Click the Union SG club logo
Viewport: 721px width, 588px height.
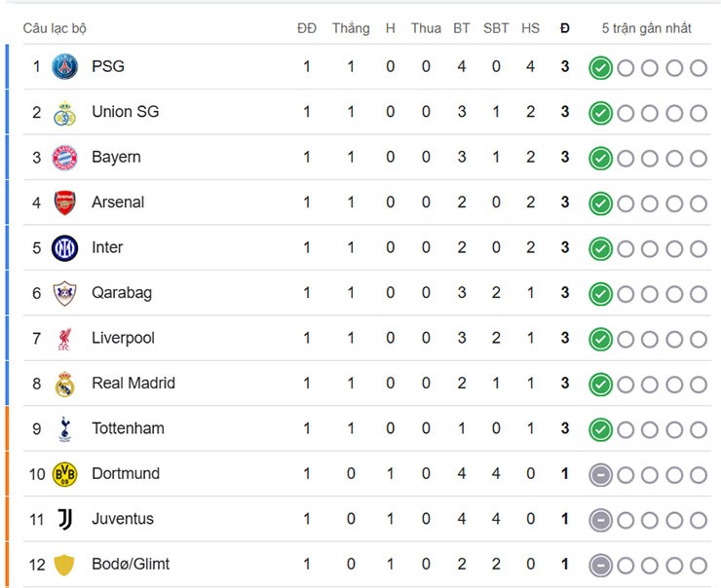(x=64, y=113)
